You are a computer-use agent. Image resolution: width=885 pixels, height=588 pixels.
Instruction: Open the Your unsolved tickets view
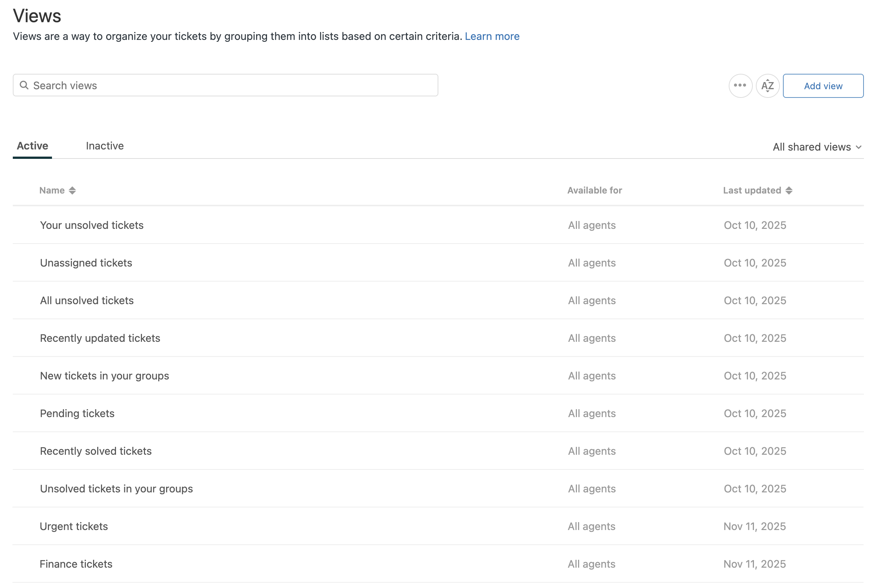[92, 225]
